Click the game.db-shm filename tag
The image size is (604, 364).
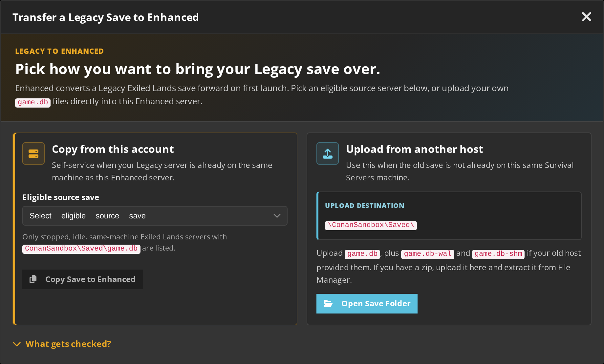click(x=498, y=254)
